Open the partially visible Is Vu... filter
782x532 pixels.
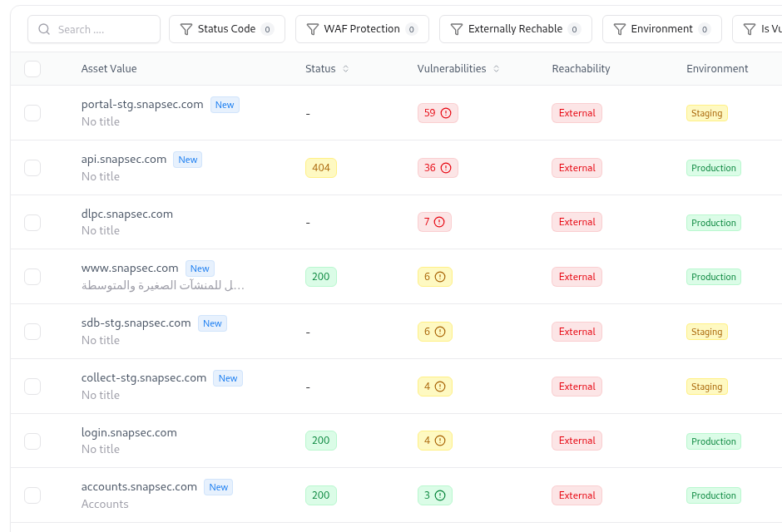point(758,29)
